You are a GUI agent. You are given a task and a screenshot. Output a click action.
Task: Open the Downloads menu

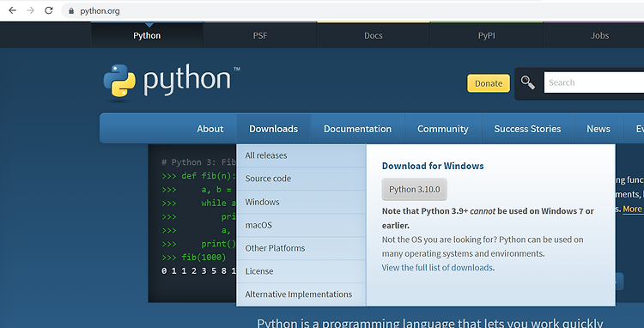(274, 129)
